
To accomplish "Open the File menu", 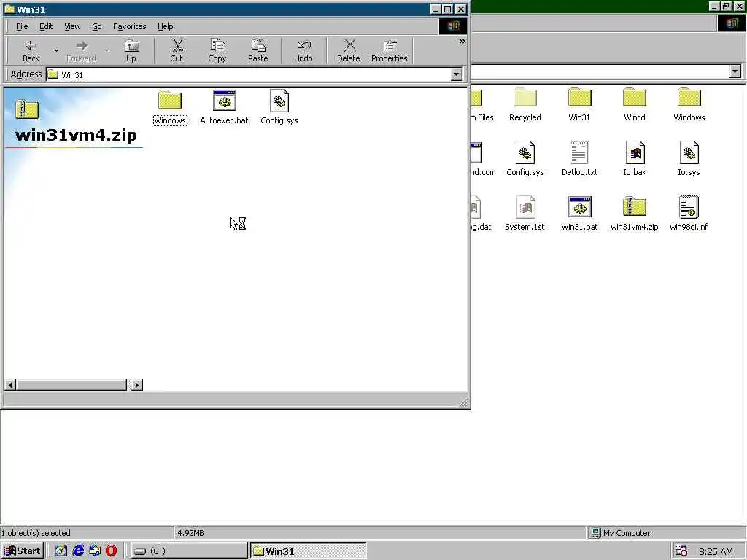I will [x=22, y=26].
